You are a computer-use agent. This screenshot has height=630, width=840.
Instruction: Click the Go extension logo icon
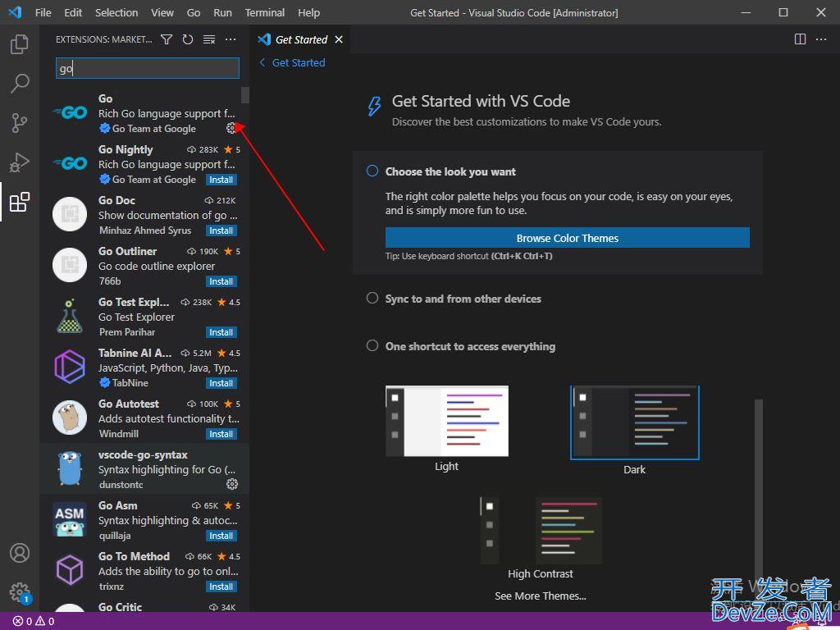(71, 112)
